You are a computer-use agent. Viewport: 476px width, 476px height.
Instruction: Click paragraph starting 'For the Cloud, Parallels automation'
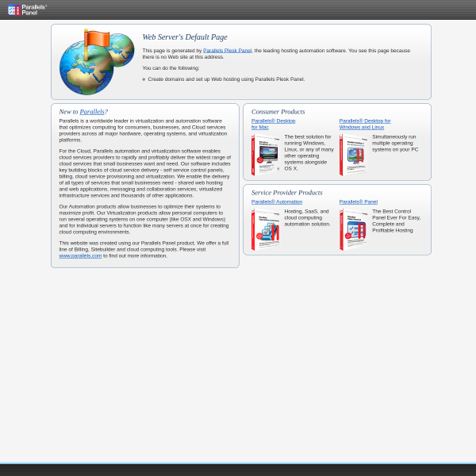tap(145, 173)
